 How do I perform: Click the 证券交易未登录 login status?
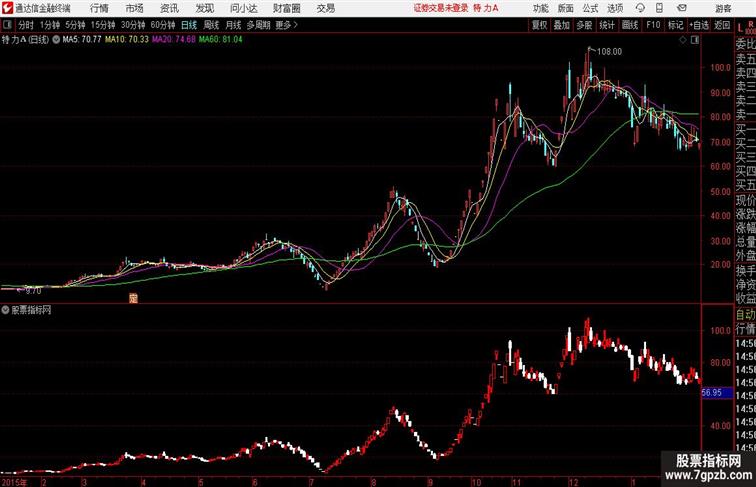(x=441, y=8)
